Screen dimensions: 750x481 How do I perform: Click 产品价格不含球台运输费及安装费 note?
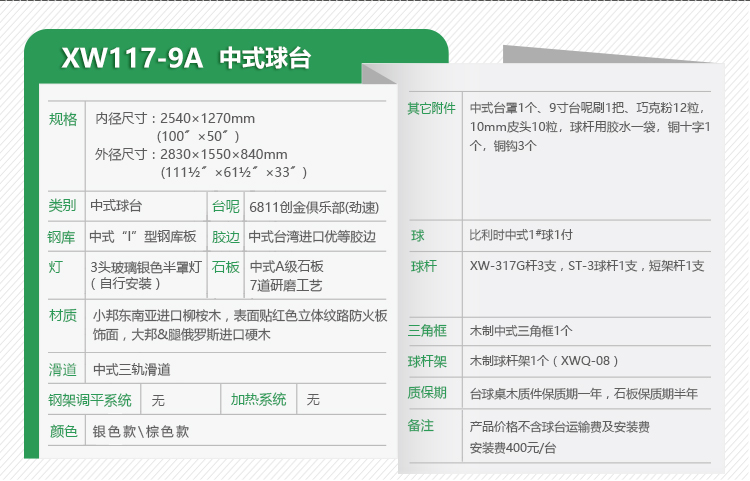pyautogui.click(x=560, y=426)
